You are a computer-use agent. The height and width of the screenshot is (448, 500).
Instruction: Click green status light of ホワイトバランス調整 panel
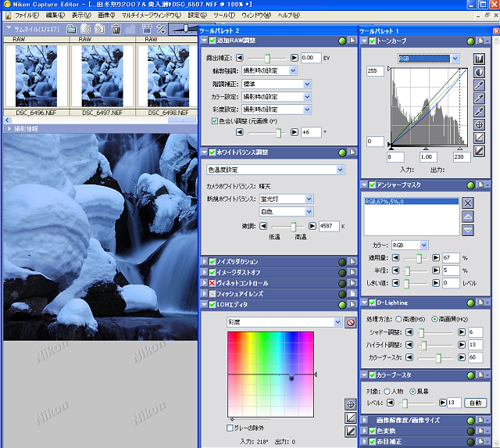click(x=342, y=152)
